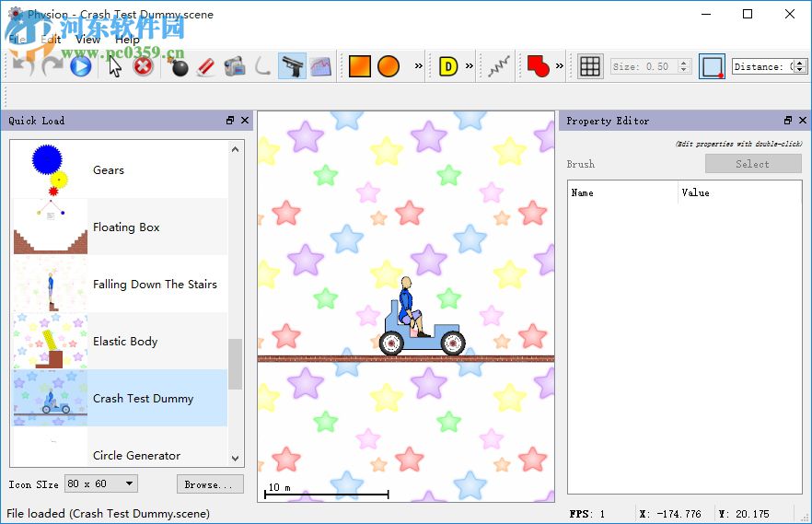Close the Property Editor panel
The width and height of the screenshot is (812, 524).
803,120
